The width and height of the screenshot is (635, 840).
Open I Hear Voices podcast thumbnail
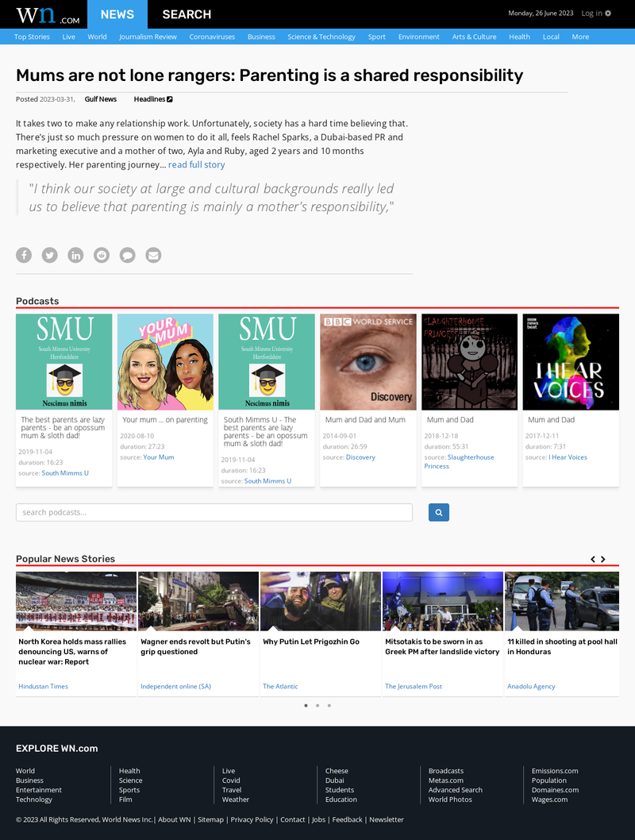pyautogui.click(x=571, y=362)
